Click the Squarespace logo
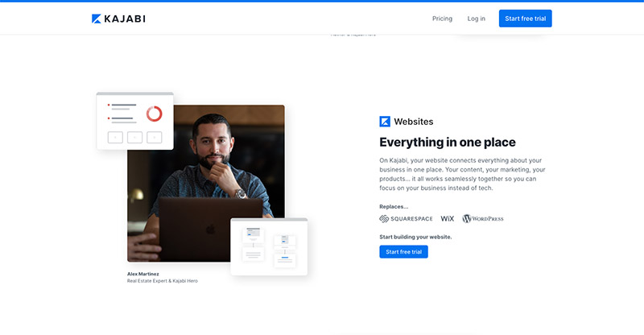The image size is (644, 335). click(406, 219)
